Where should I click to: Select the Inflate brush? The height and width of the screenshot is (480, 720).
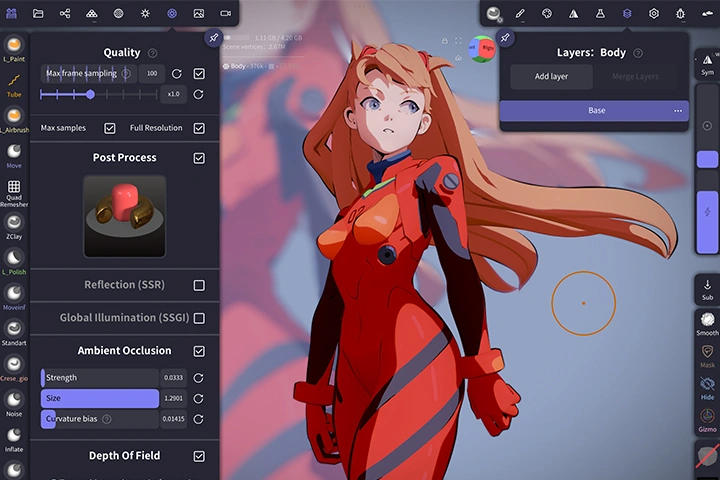click(14, 440)
